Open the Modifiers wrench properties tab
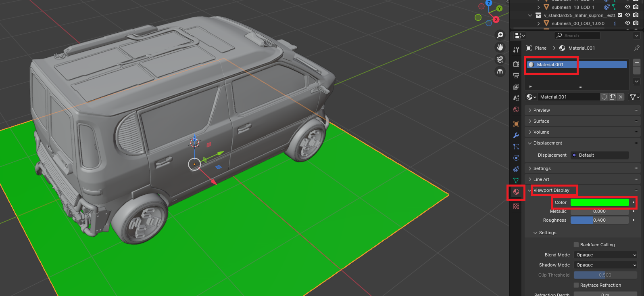The image size is (644, 296). pyautogui.click(x=516, y=135)
